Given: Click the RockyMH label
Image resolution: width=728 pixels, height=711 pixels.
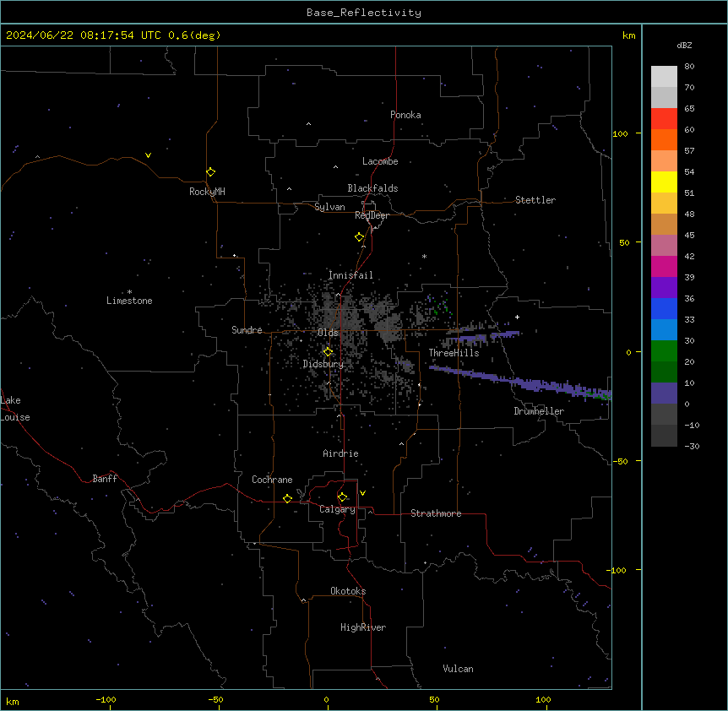Looking at the screenshot, I should coord(207,192).
